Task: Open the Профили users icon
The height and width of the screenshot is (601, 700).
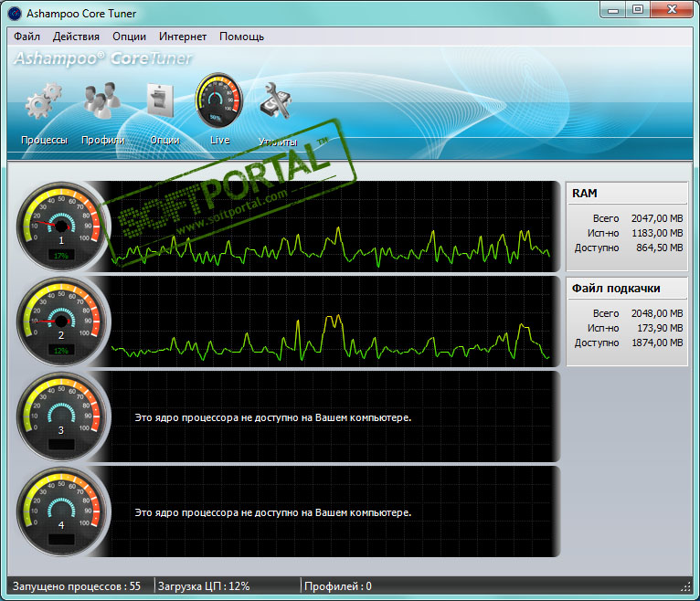Action: point(102,100)
